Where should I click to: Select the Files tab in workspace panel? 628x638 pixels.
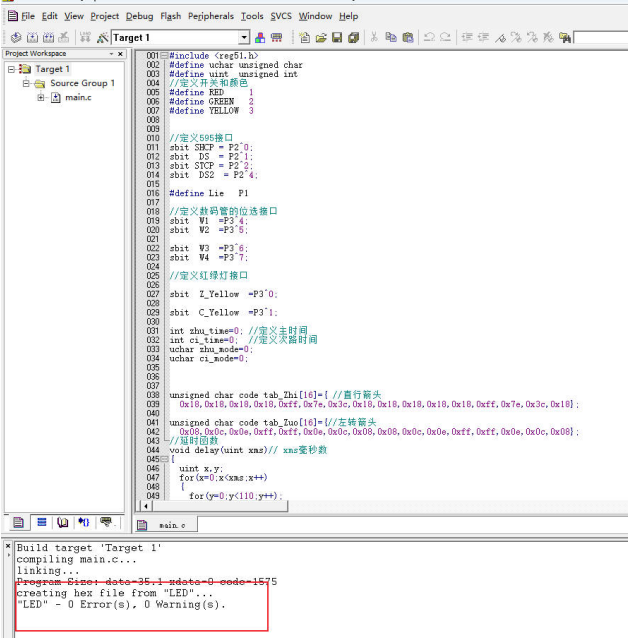click(x=18, y=522)
